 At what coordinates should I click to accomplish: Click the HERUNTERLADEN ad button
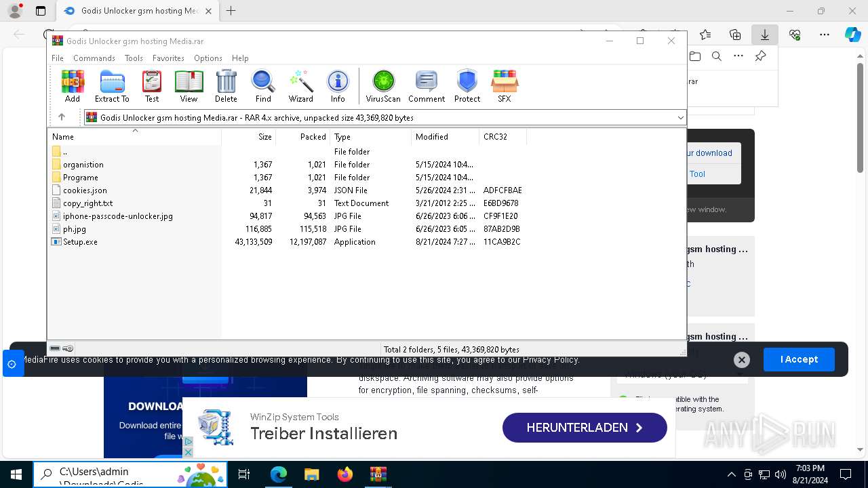[585, 428]
